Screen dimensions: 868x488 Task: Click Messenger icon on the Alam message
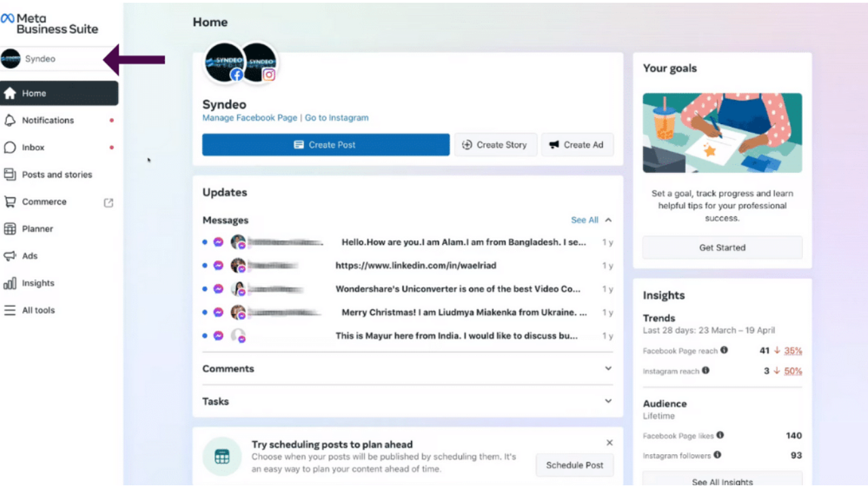point(218,242)
